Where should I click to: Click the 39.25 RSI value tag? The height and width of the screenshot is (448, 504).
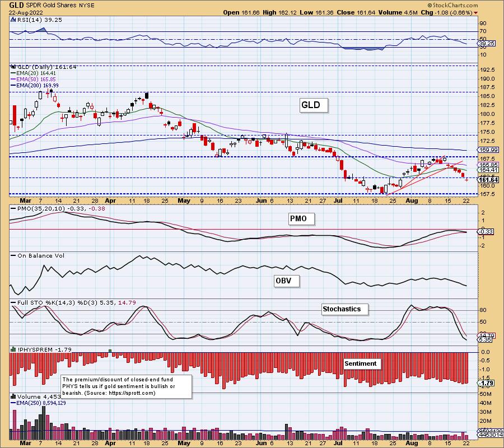pos(487,43)
